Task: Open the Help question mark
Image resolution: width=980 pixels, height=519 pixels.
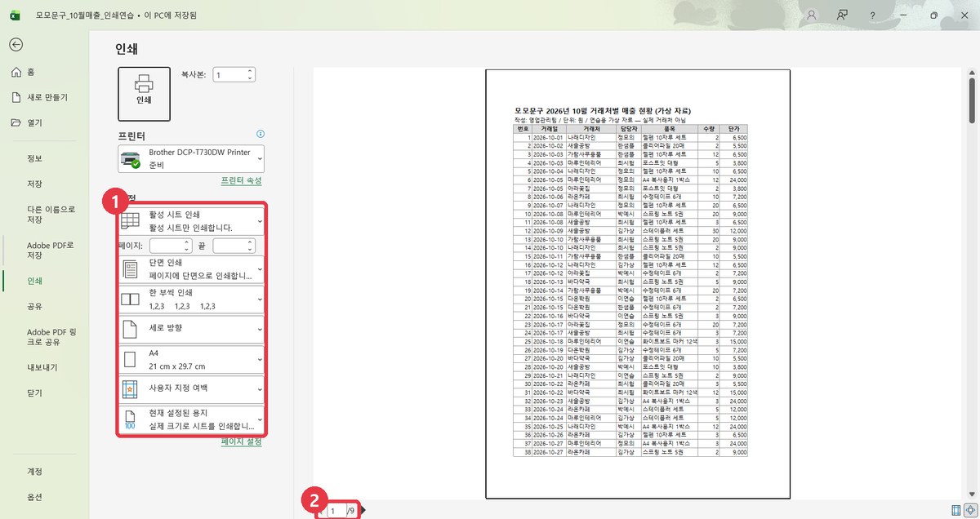Action: (x=873, y=15)
